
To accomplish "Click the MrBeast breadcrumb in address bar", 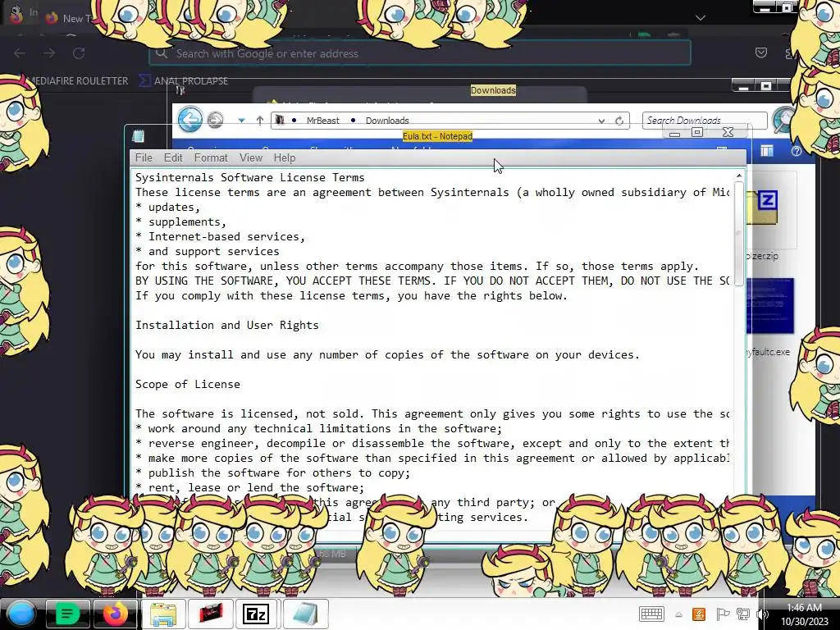I will [322, 121].
